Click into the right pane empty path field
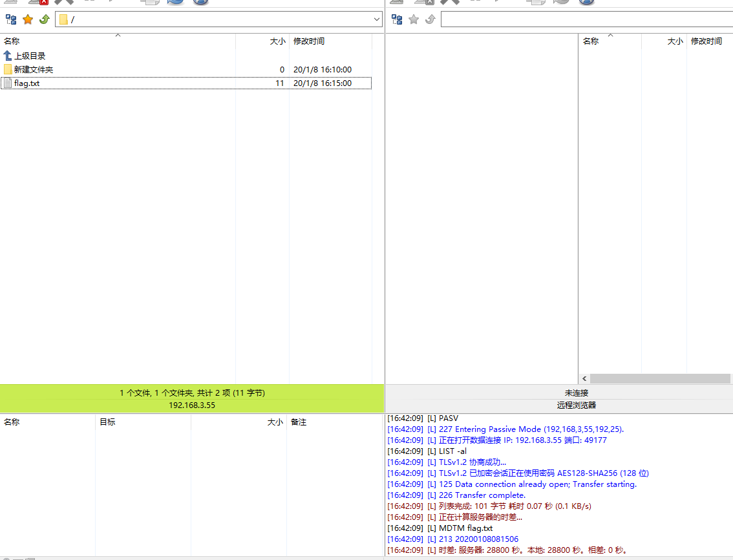This screenshot has height=560, width=733. [587, 19]
